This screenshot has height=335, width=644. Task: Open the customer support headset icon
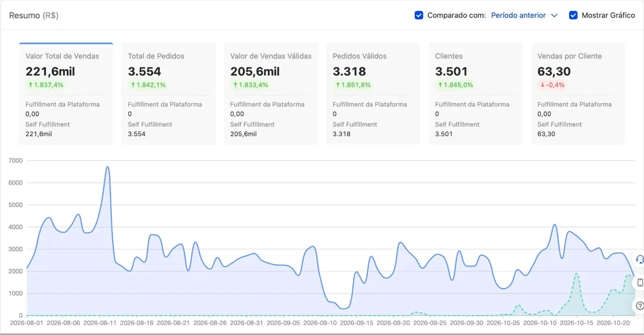639,259
